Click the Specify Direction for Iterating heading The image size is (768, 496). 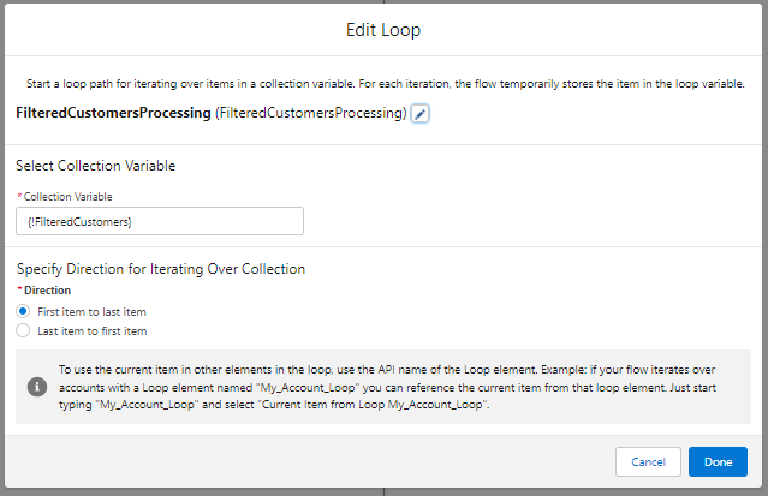coord(161,269)
